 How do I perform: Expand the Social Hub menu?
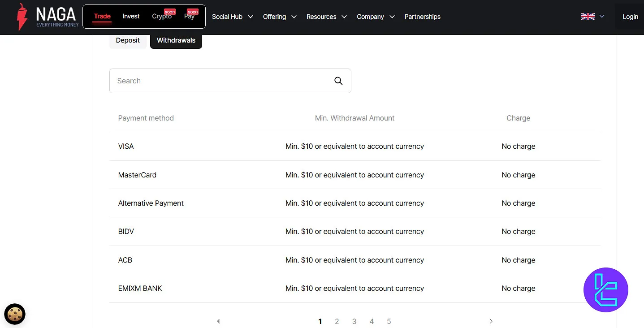[232, 17]
